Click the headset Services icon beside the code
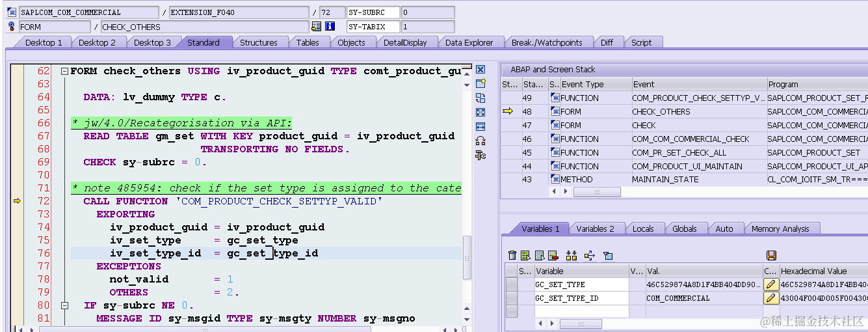This screenshot has width=868, height=332. tap(480, 141)
